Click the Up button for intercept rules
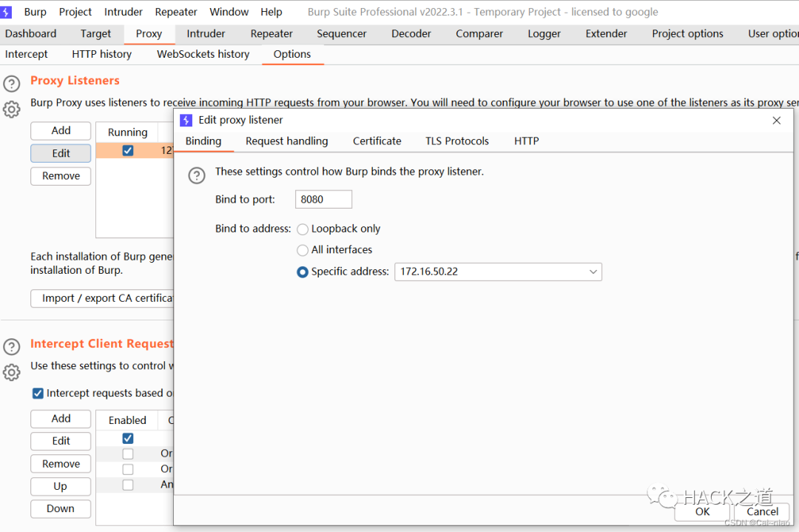799x532 pixels. pos(61,486)
